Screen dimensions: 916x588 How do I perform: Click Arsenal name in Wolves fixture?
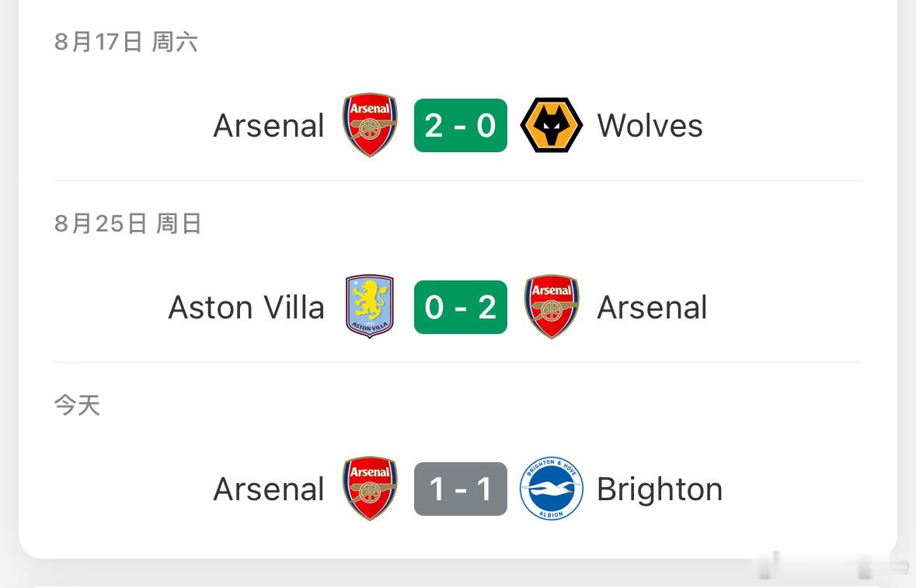269,126
